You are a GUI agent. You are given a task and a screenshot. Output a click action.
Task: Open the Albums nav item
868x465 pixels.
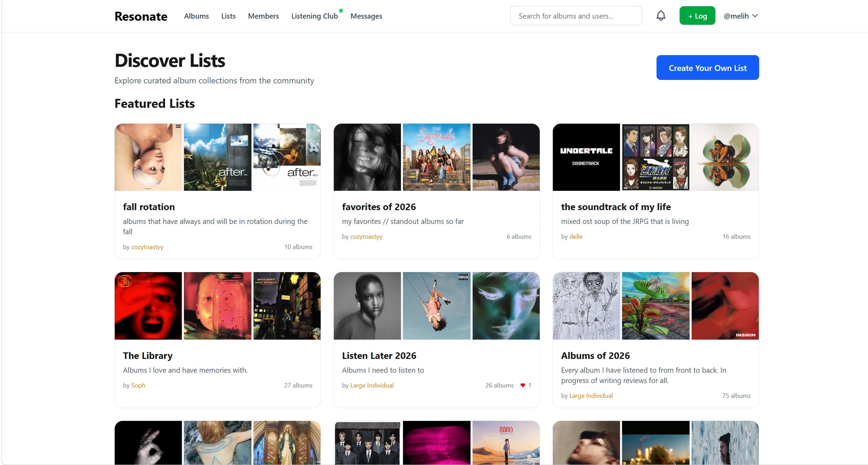tap(196, 16)
